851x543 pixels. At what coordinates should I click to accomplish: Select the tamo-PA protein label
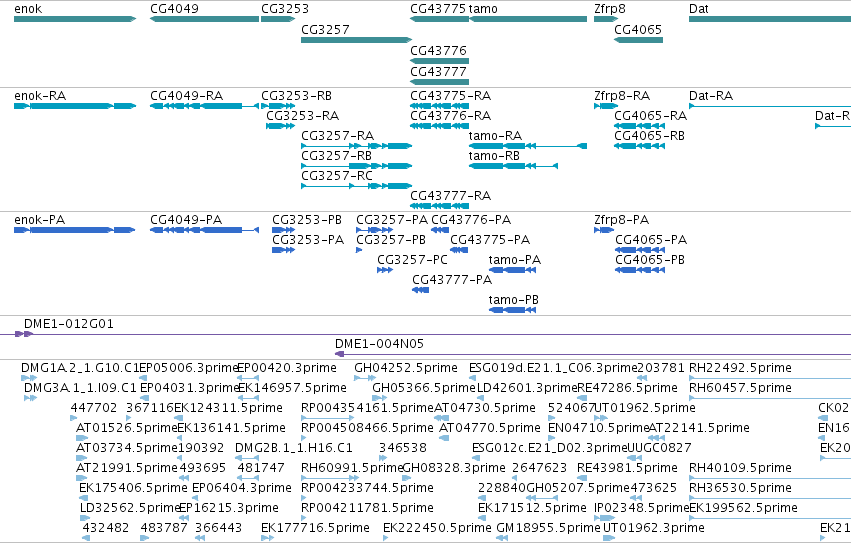(x=515, y=260)
